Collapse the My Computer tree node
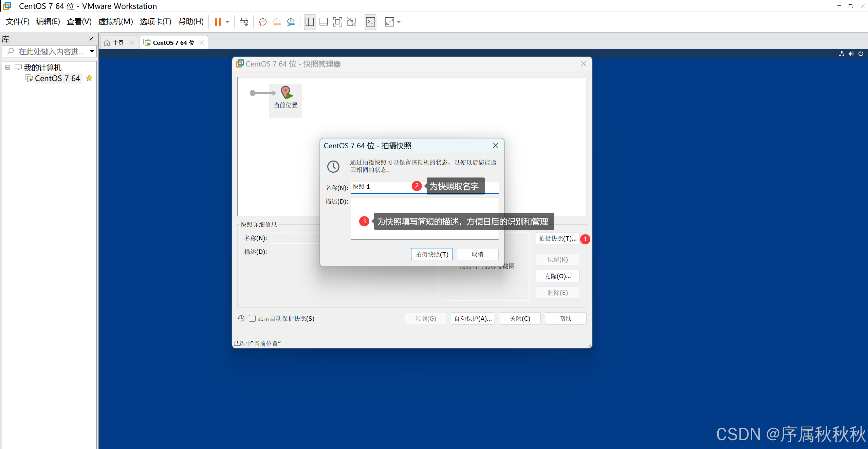868x449 pixels. coord(7,67)
